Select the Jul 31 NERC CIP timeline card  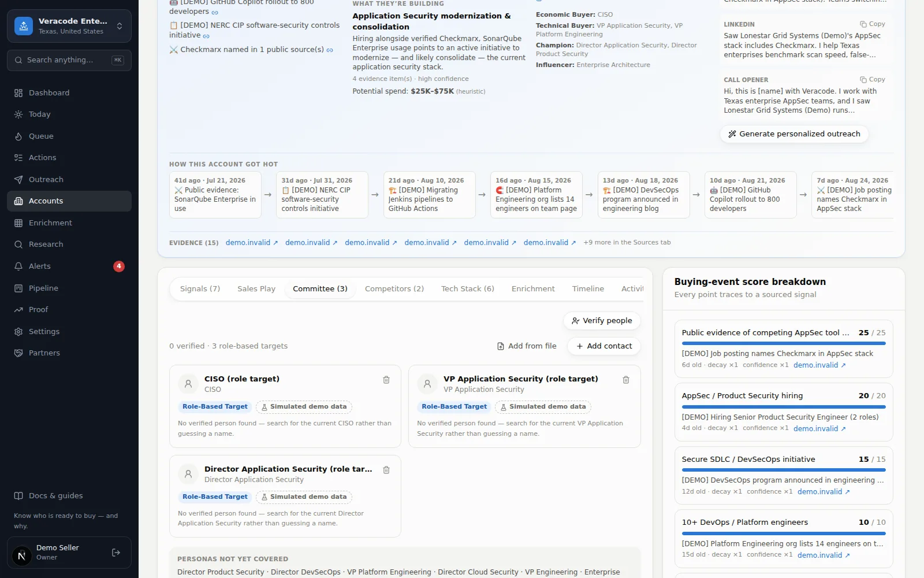(x=322, y=195)
